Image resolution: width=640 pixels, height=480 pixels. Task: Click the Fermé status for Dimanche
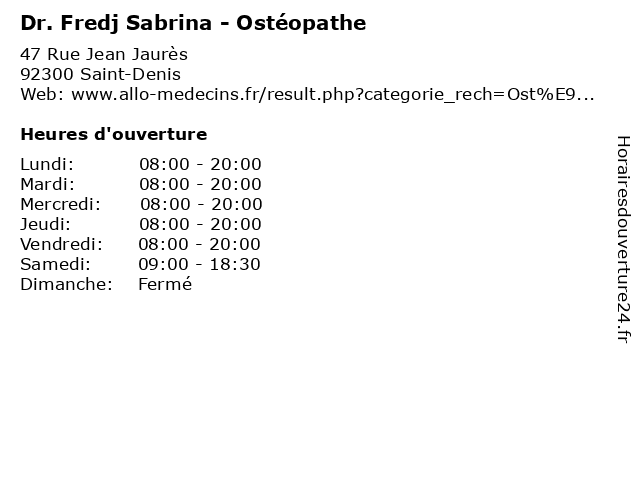click(x=165, y=284)
